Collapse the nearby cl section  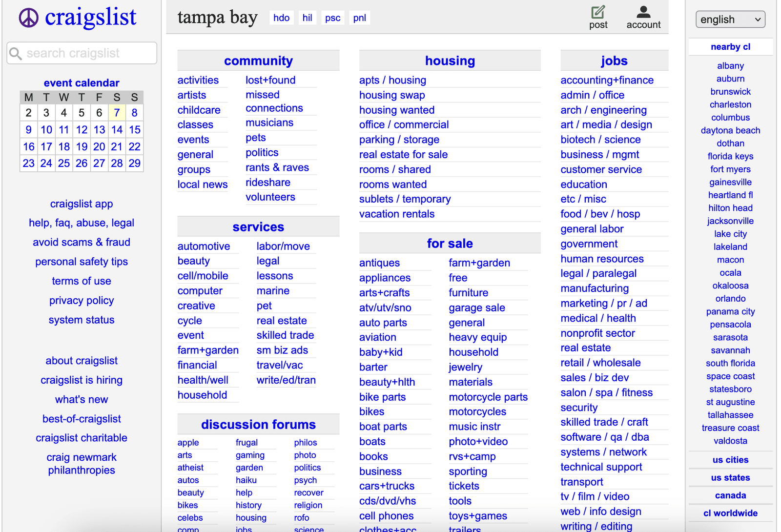click(x=730, y=47)
